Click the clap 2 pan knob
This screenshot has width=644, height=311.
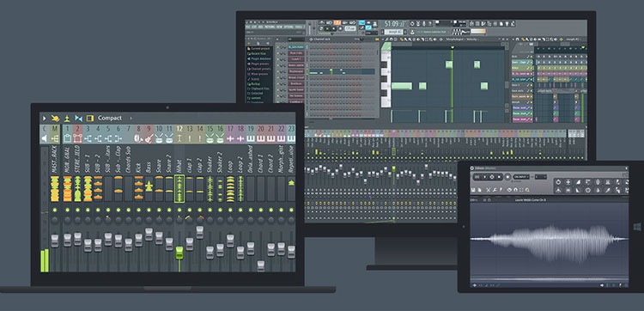(199, 220)
